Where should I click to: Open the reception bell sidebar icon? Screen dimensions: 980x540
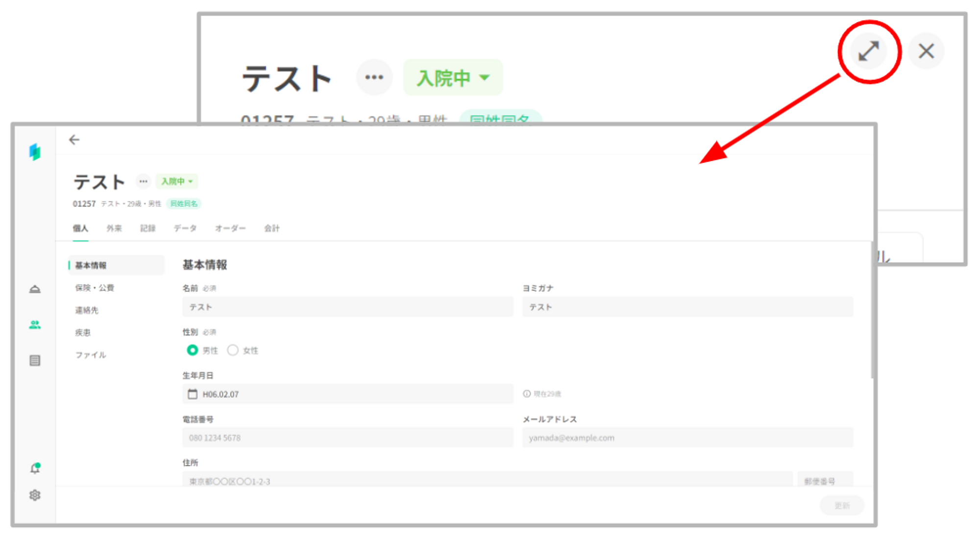[35, 289]
